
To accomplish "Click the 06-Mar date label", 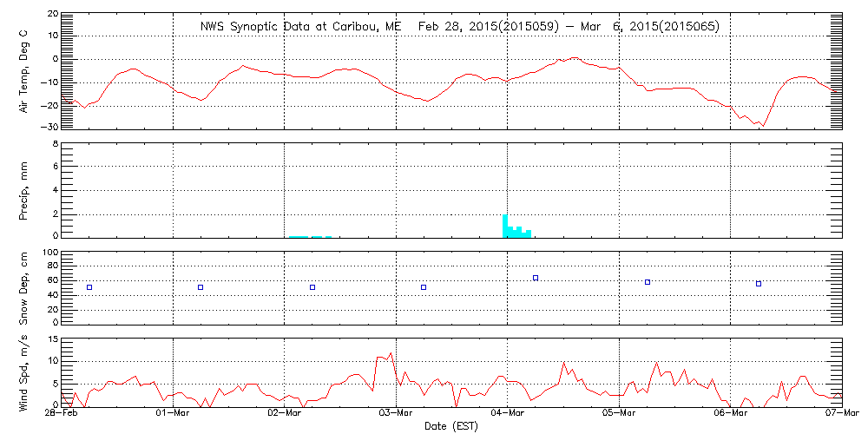I will click(x=731, y=414).
